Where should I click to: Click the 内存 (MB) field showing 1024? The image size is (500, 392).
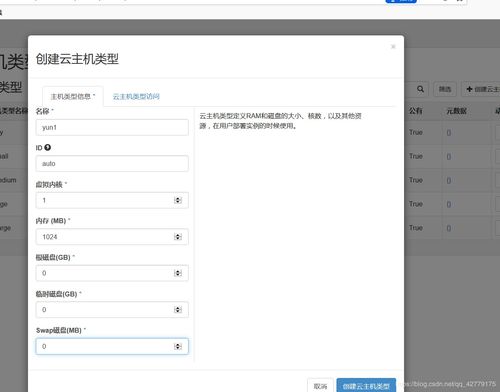[112, 237]
